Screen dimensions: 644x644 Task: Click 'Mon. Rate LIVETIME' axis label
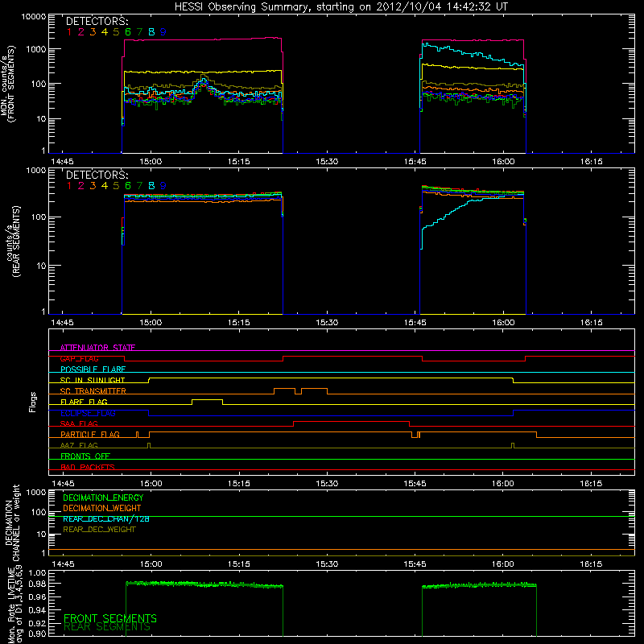tap(11, 605)
